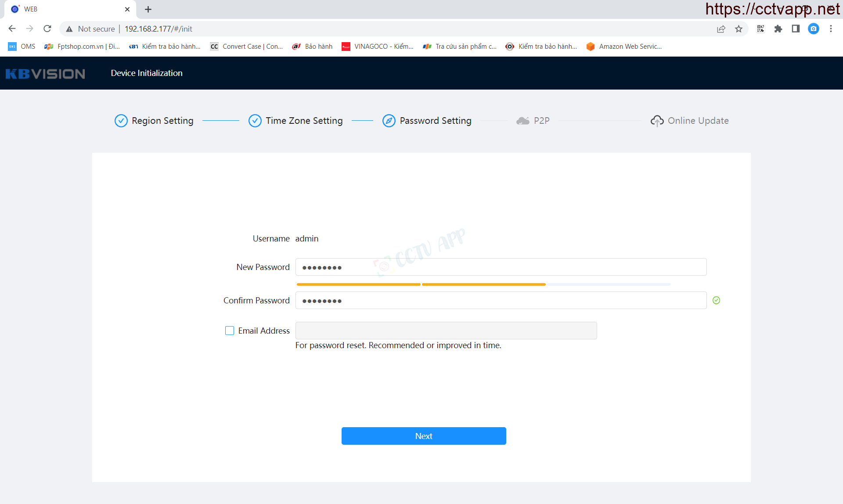Click the password strength indicator bar

pyautogui.click(x=483, y=284)
